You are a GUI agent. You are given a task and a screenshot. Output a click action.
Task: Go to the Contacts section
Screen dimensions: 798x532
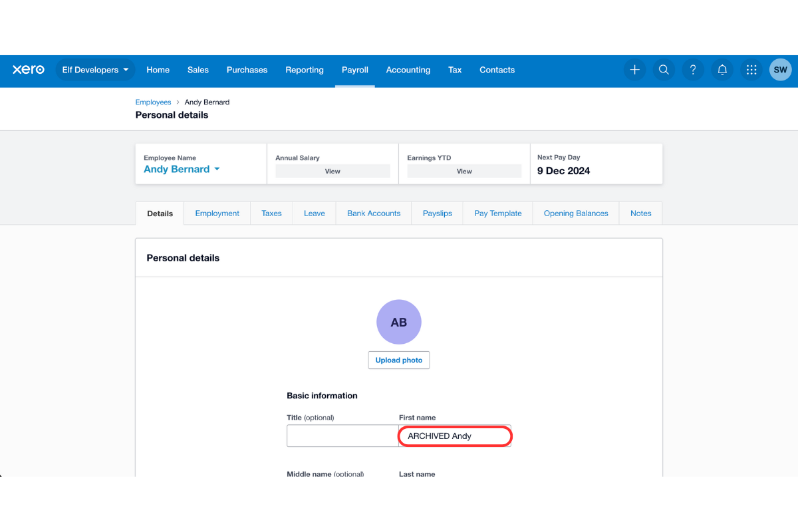(497, 69)
